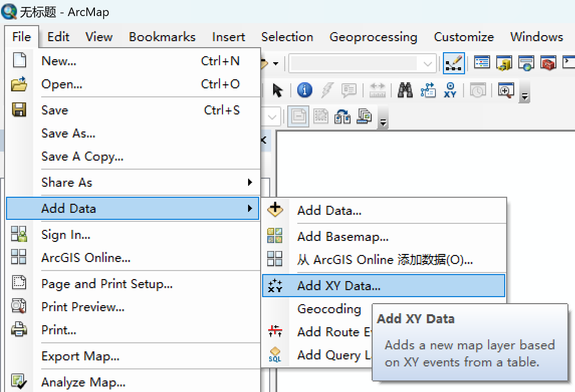Choose Add Data... in the submenu
Screen dimensions: 575x392
384,210
